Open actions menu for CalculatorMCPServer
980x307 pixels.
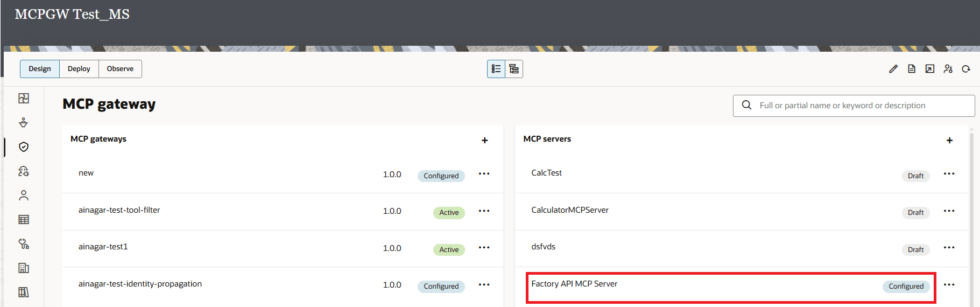949,211
